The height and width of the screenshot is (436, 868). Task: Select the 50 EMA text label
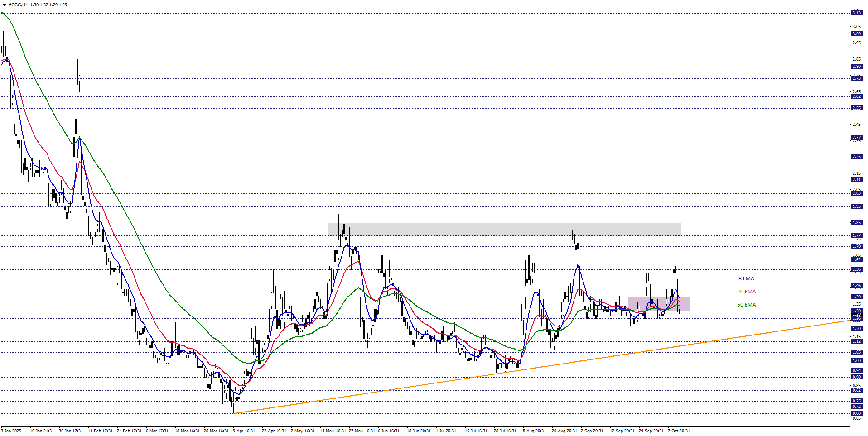[746, 305]
